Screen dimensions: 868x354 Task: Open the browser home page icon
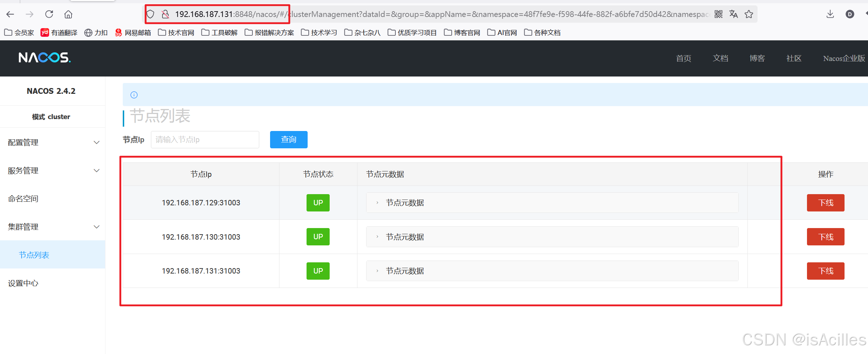coord(68,14)
